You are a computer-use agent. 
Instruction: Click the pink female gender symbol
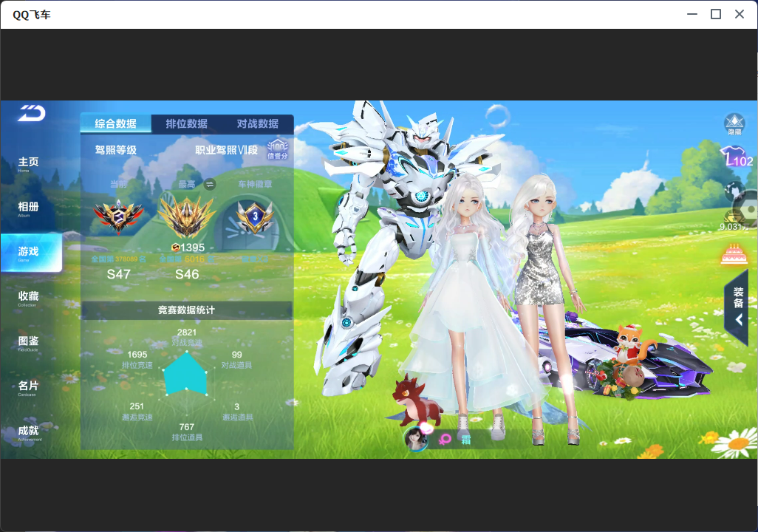pos(445,439)
